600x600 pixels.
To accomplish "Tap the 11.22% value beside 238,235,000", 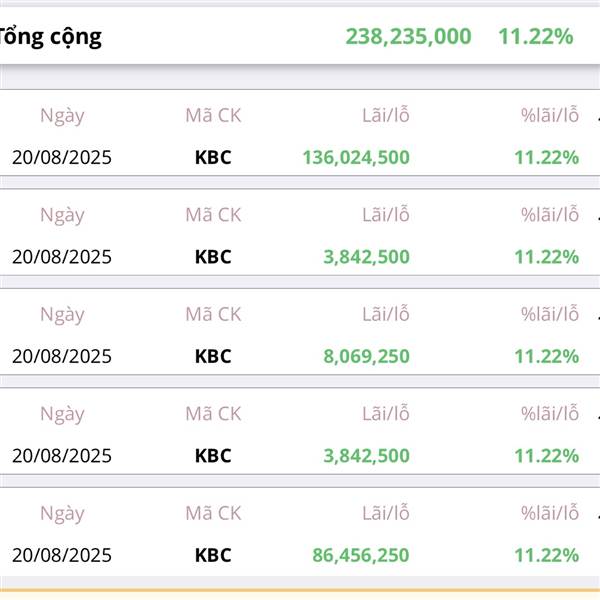I will (536, 37).
